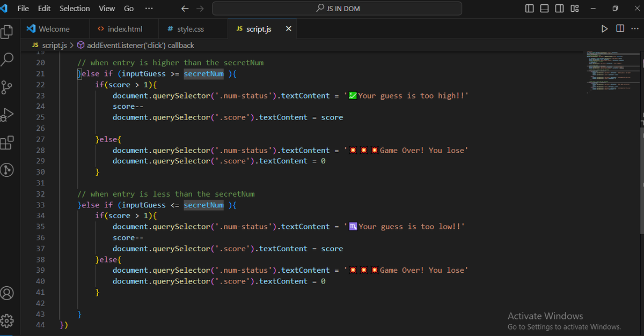Minimize the VS Code window

click(593, 9)
